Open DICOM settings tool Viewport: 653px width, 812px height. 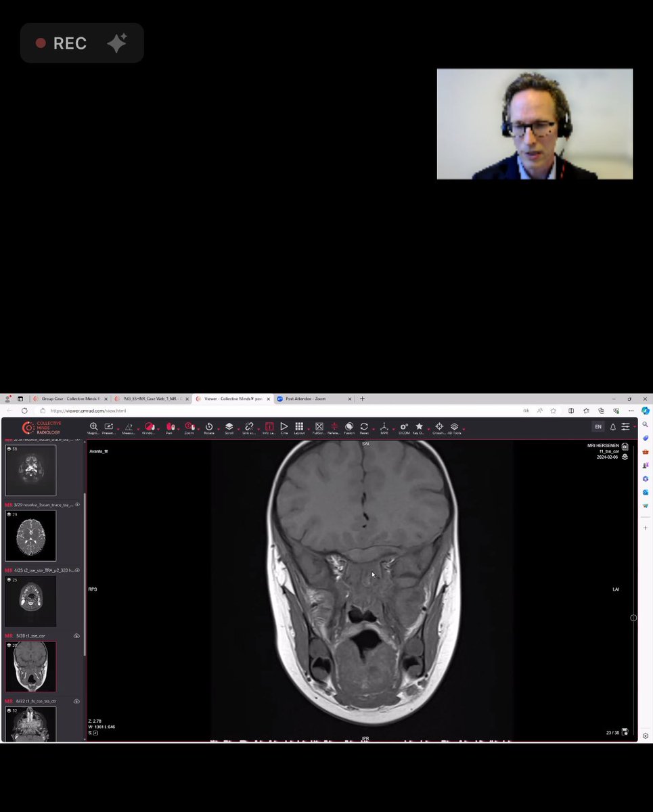tap(404, 428)
